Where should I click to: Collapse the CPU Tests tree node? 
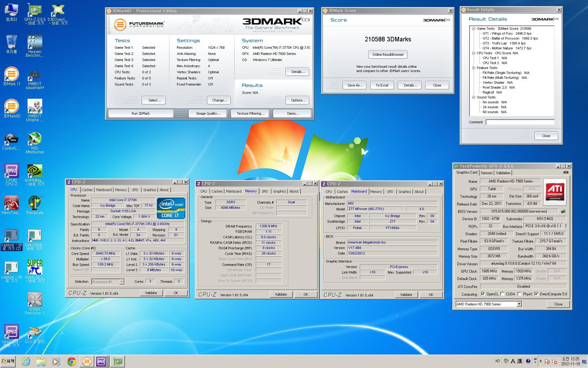[x=473, y=53]
